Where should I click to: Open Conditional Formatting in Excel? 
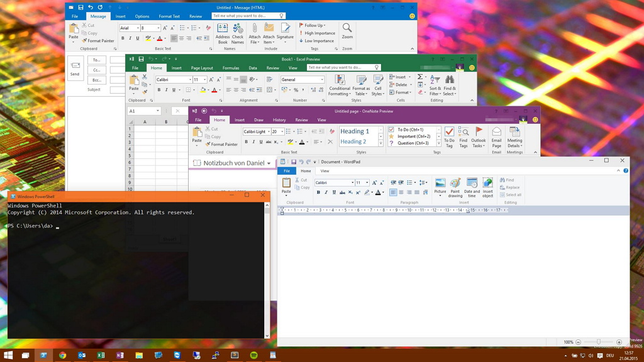coord(339,85)
